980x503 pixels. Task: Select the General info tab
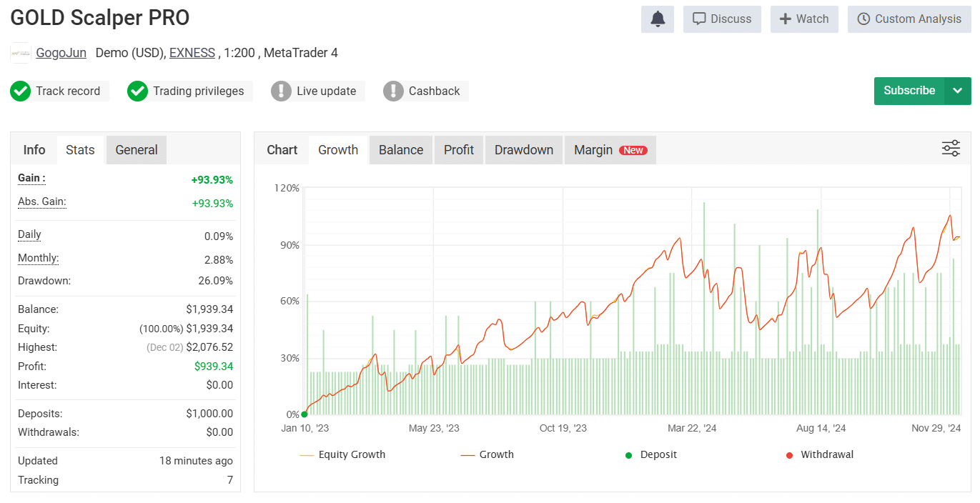click(137, 150)
